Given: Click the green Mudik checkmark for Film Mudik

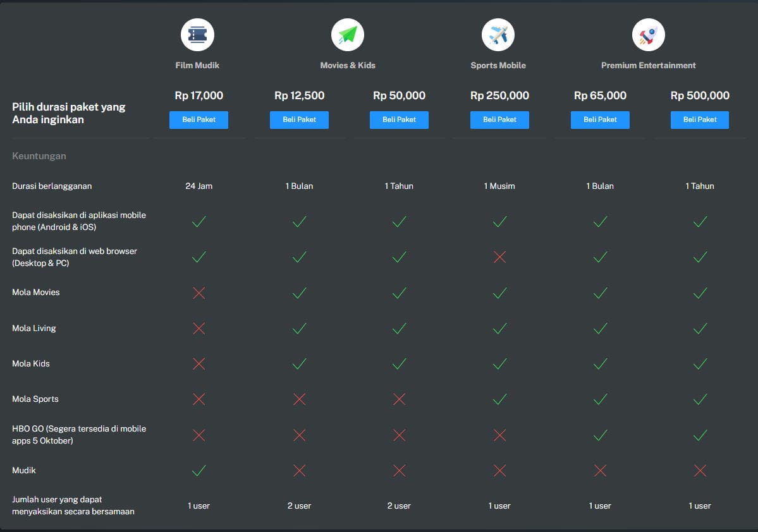Looking at the screenshot, I should (x=199, y=470).
